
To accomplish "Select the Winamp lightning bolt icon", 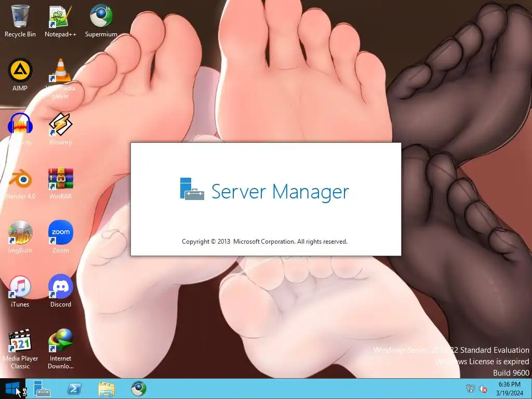I will [x=60, y=124].
